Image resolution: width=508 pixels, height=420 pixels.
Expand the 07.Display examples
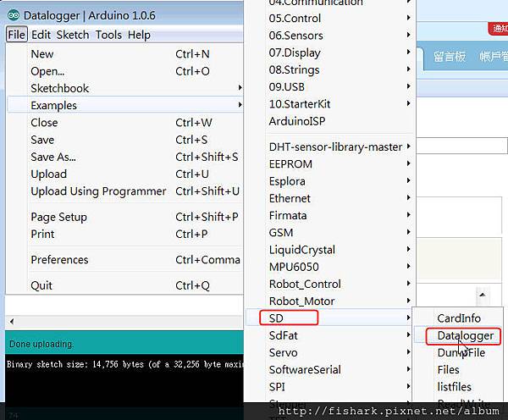330,52
